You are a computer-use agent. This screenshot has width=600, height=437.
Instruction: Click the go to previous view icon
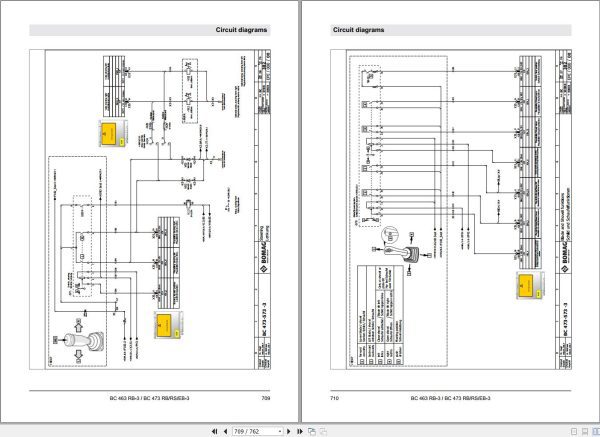[312, 431]
